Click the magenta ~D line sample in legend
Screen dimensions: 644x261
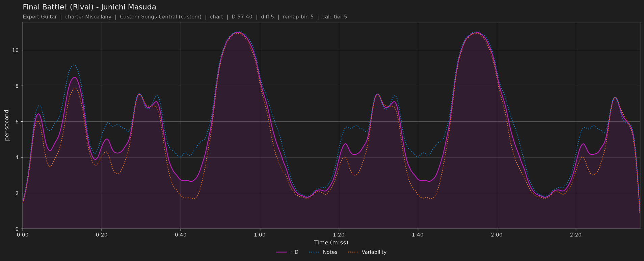tap(281, 252)
